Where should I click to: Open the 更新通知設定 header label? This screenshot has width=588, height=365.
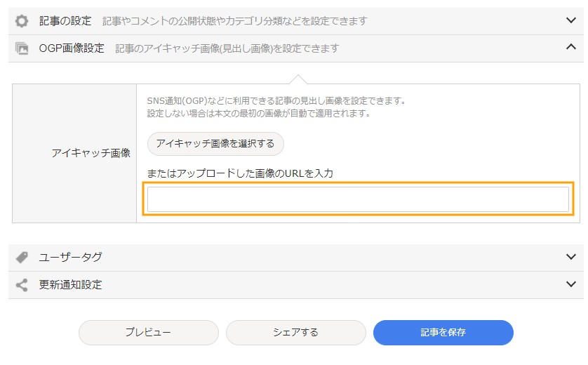[70, 285]
